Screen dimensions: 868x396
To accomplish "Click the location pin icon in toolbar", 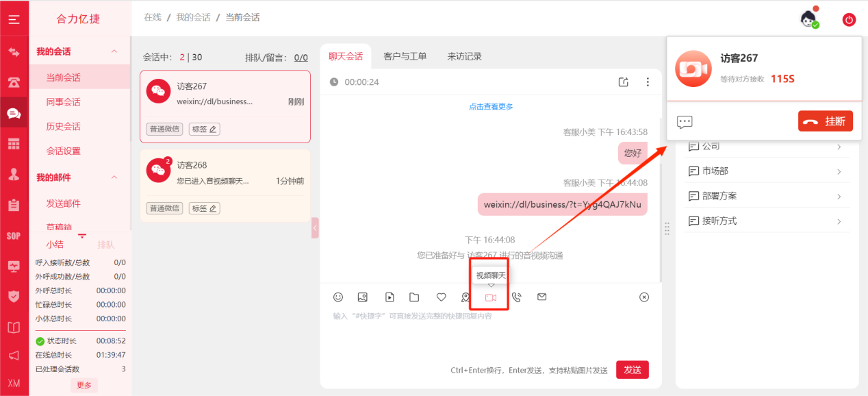I will pos(465,297).
